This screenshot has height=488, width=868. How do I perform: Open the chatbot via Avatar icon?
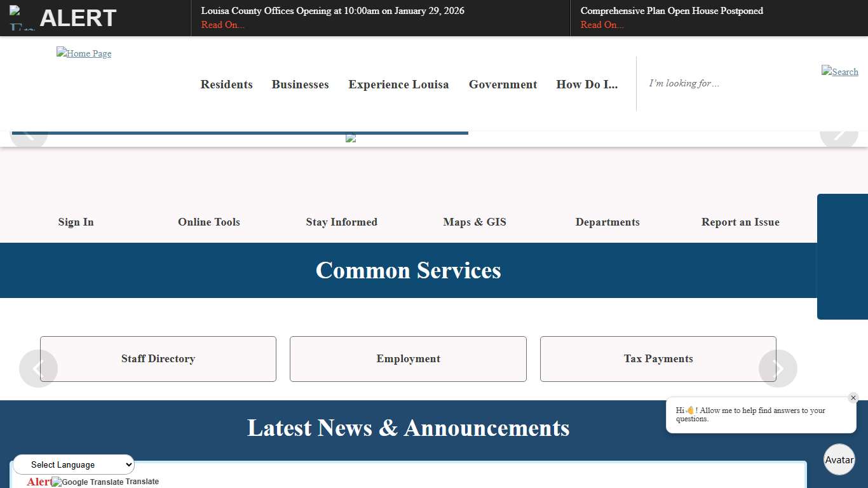839,459
